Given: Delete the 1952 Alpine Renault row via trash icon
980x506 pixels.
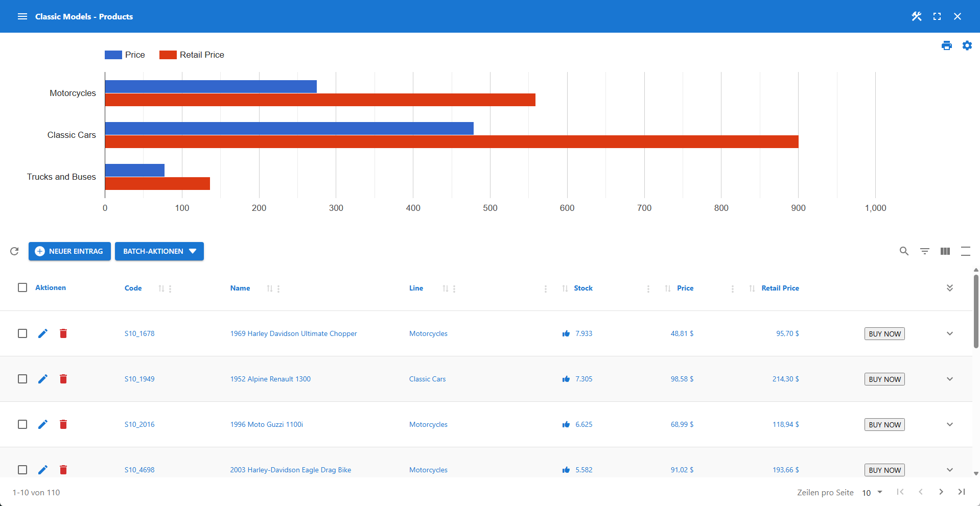Looking at the screenshot, I should coord(63,379).
